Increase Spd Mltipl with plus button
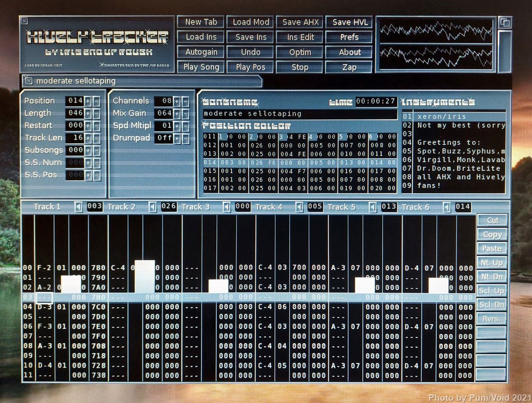The height and width of the screenshot is (403, 532). click(x=177, y=126)
